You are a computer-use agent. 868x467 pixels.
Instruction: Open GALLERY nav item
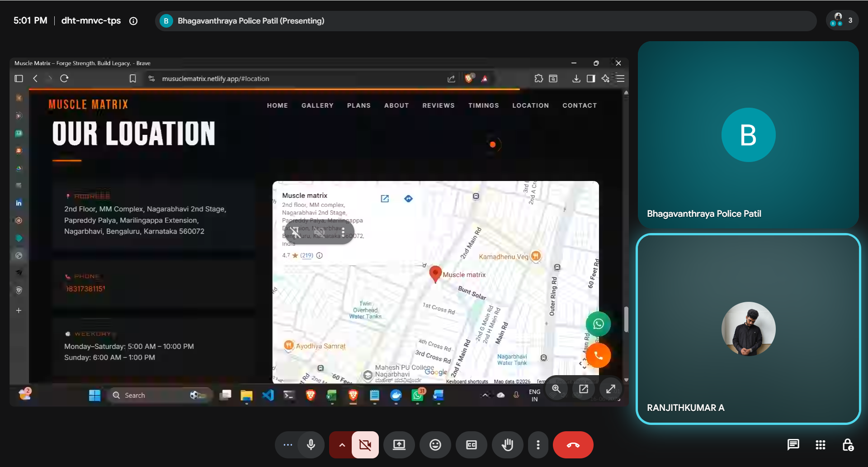(x=317, y=105)
